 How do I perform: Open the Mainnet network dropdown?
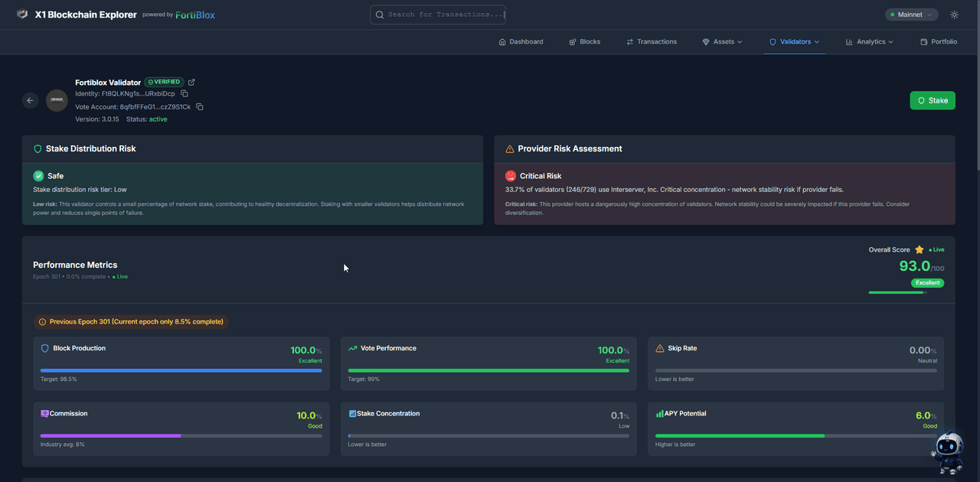pos(912,15)
